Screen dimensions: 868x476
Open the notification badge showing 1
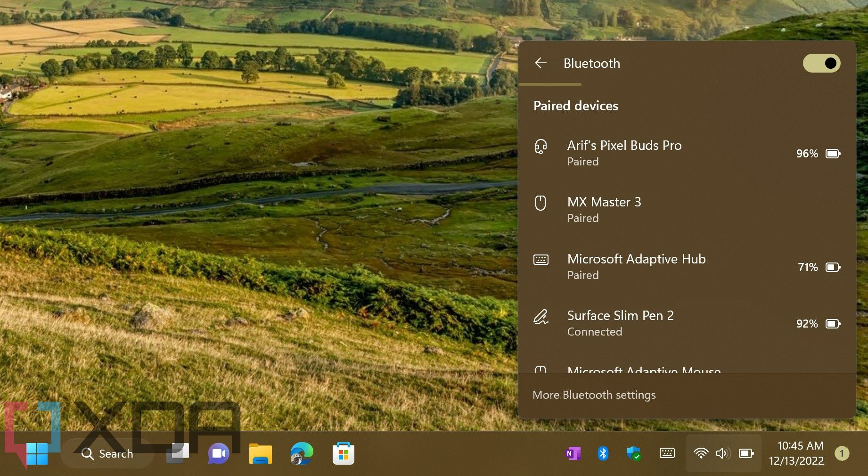(842, 453)
